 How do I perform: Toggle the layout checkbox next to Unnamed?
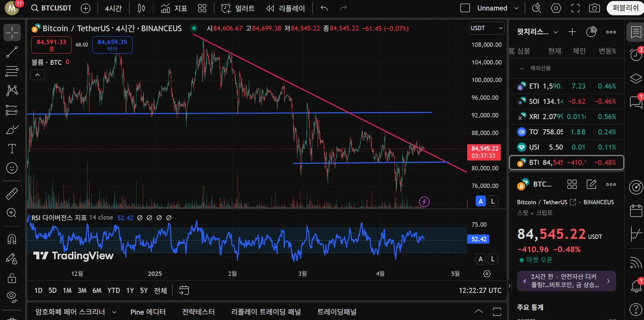pyautogui.click(x=465, y=8)
